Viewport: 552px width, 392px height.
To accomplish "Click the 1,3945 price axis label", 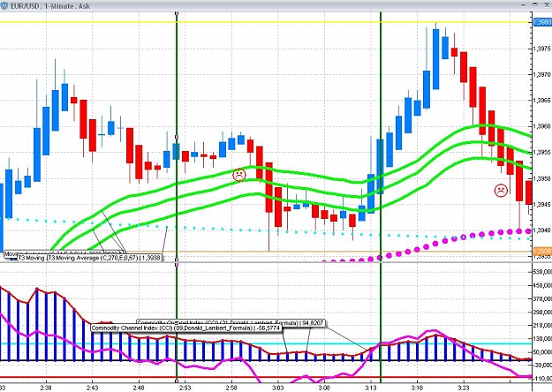I will pyautogui.click(x=543, y=205).
